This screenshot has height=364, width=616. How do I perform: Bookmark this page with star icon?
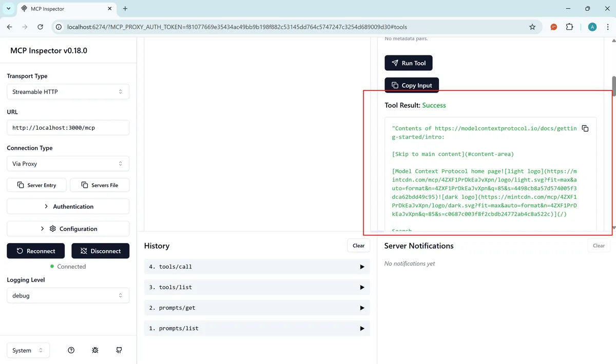(532, 27)
